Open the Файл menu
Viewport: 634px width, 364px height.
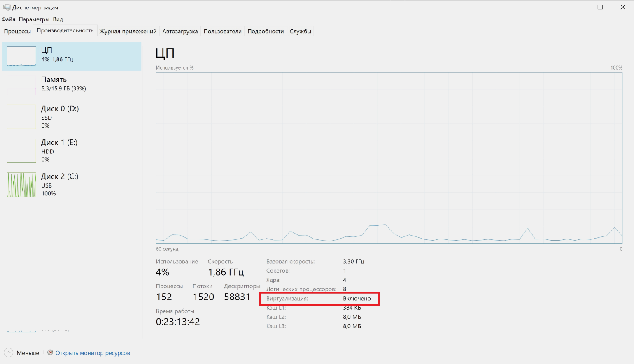[8, 19]
